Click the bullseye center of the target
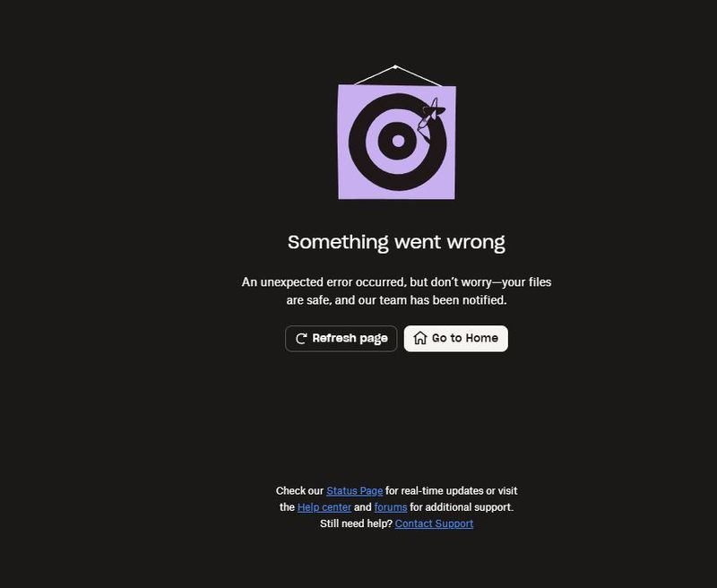The image size is (717, 588). point(398,141)
